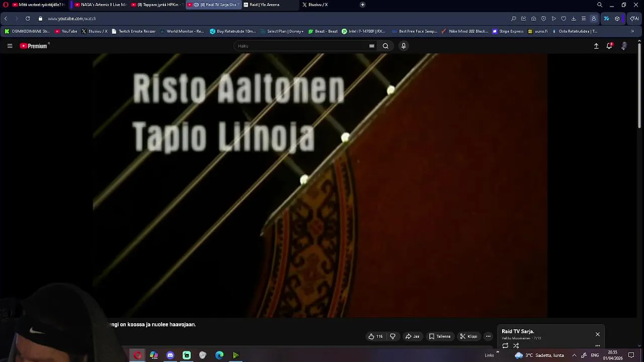Close the Raid TV Sarja playlist panel
644x362 pixels.
598,334
